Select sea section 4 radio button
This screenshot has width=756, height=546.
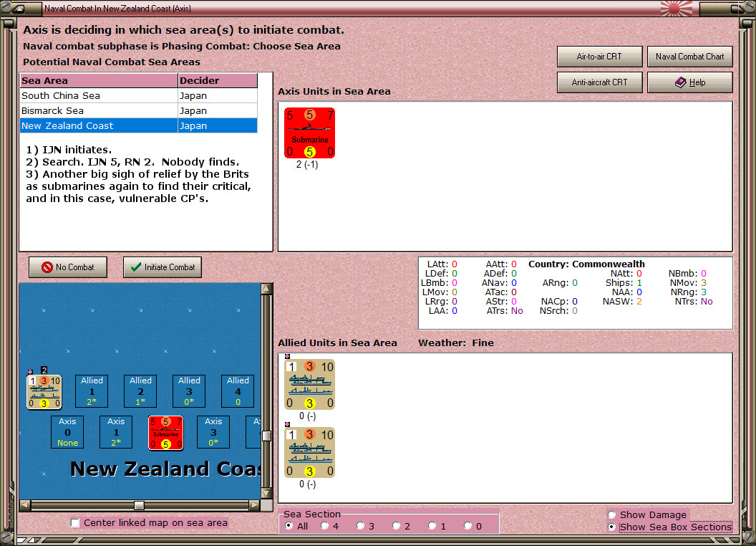[324, 526]
